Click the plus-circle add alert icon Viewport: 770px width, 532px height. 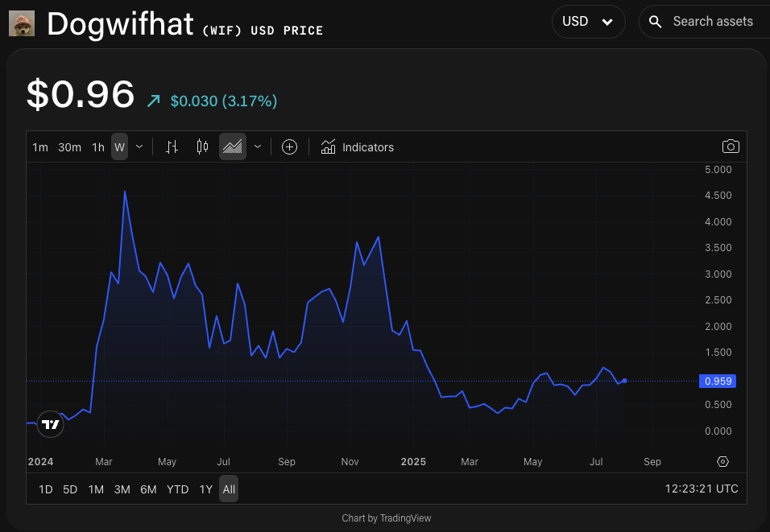tap(288, 146)
